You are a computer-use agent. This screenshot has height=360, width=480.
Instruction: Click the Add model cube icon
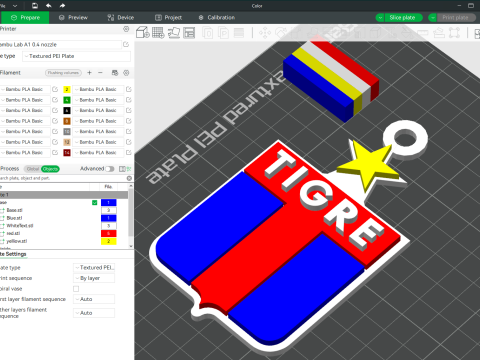pyautogui.click(x=143, y=33)
